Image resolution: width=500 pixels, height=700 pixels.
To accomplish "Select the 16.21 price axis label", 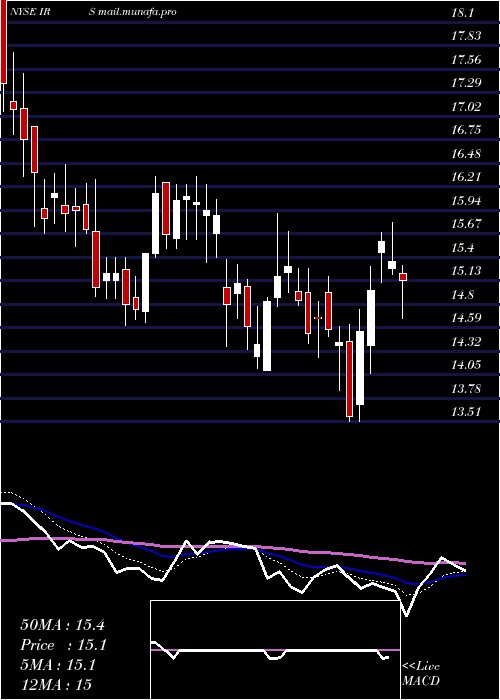I will coord(466,177).
